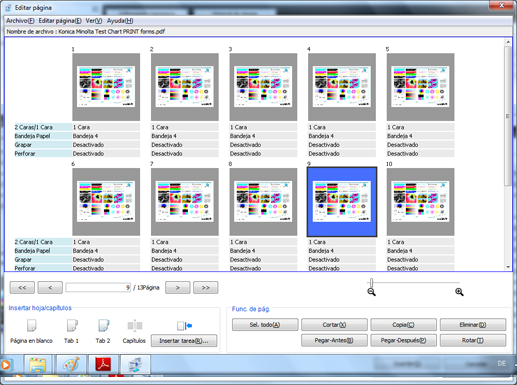Open the Ver menu
Image resolution: width=517 pixels, height=385 pixels.
point(94,21)
